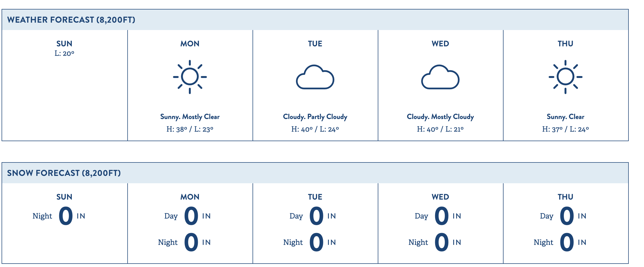This screenshot has height=267, width=644.
Task: Click Wednesday Day snow amount value
Action: coord(442,216)
